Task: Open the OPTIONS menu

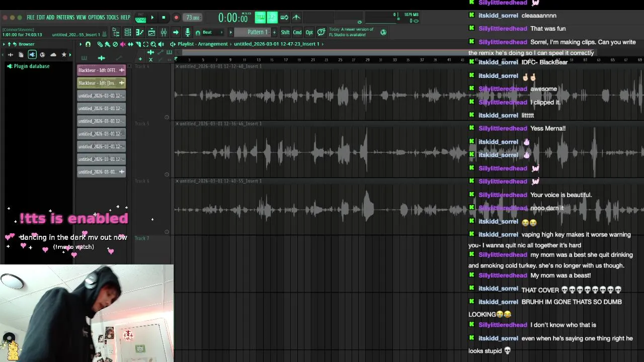Action: tap(97, 18)
